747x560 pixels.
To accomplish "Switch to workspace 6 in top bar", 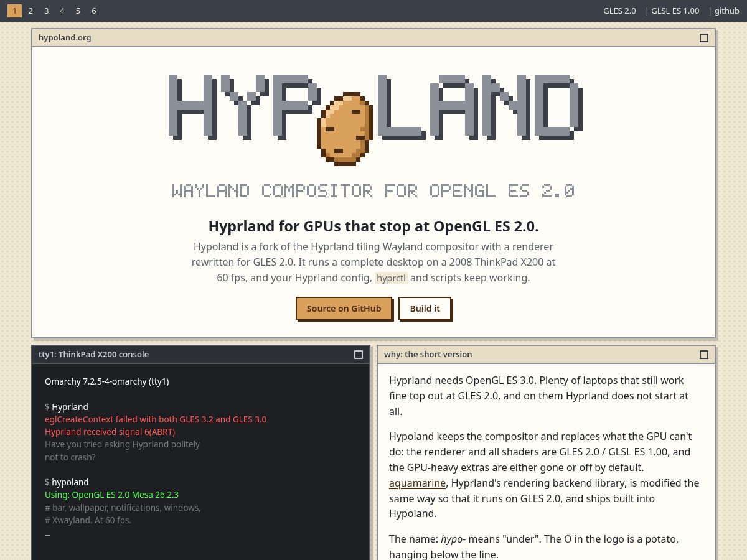I will (94, 11).
